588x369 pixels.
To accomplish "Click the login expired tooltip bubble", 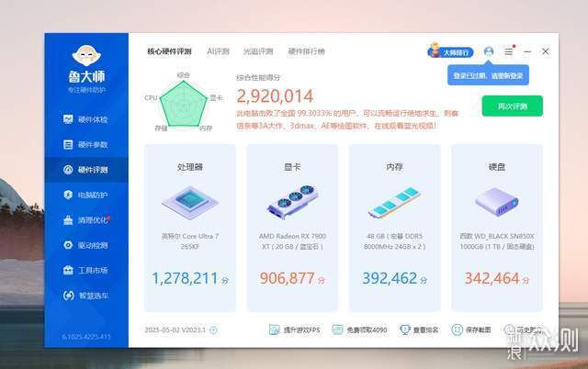I will 488,75.
